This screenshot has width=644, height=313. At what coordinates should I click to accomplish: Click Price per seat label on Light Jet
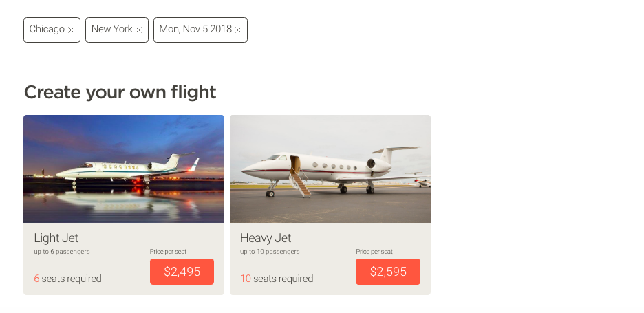[168, 252]
